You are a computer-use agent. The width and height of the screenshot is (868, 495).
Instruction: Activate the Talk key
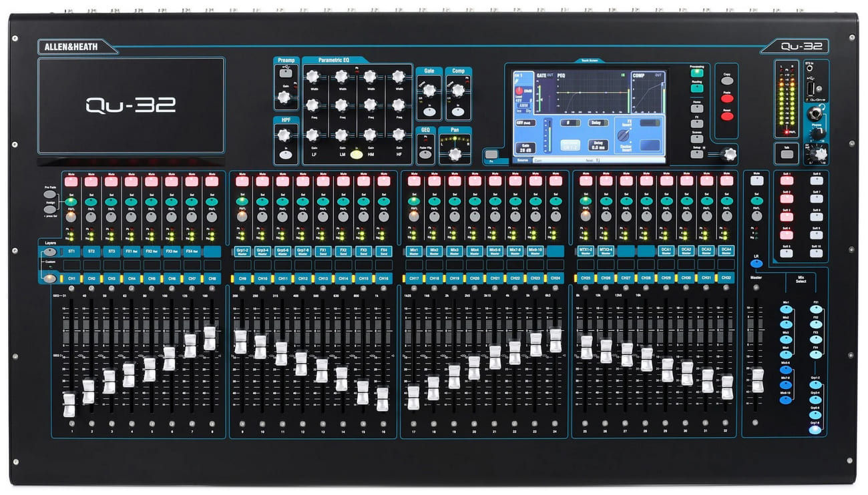click(787, 154)
